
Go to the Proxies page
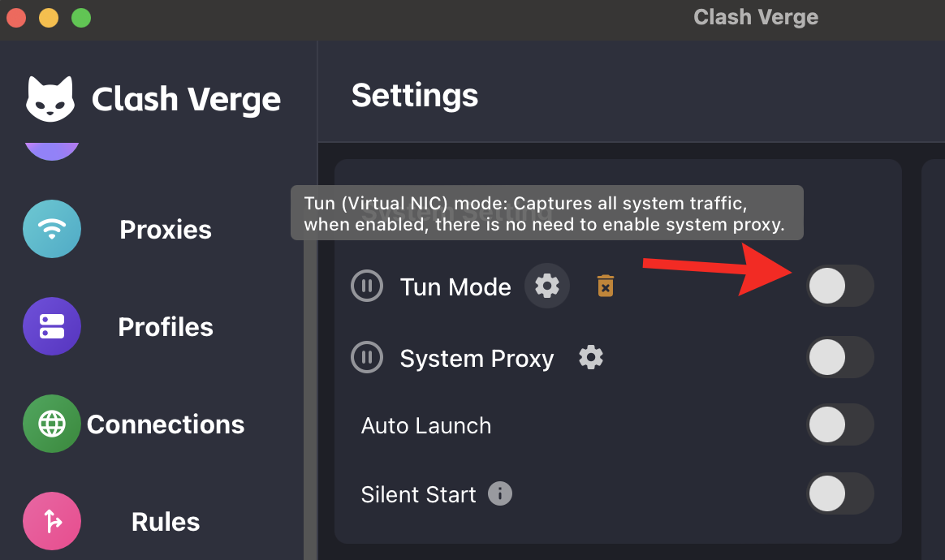tap(165, 230)
